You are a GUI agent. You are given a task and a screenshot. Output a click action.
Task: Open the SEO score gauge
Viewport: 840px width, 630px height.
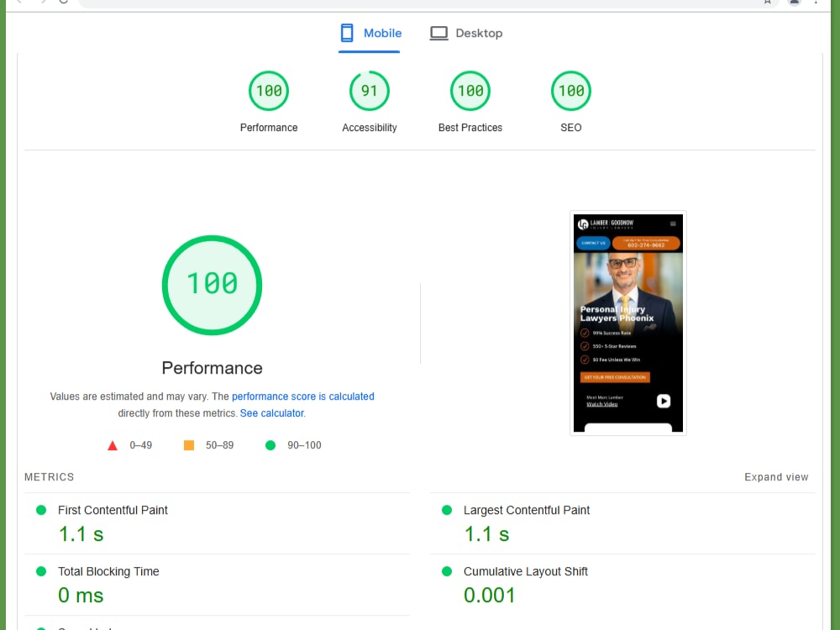pyautogui.click(x=571, y=91)
